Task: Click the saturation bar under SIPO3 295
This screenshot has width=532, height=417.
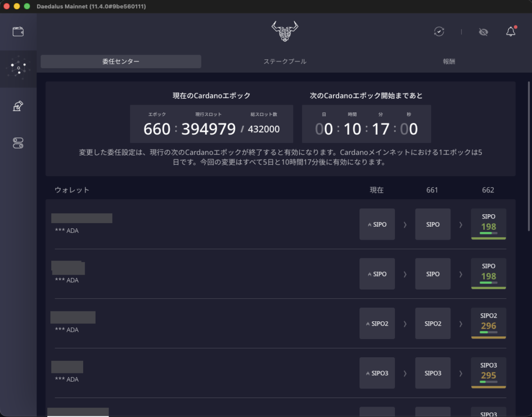Action: coord(488,382)
